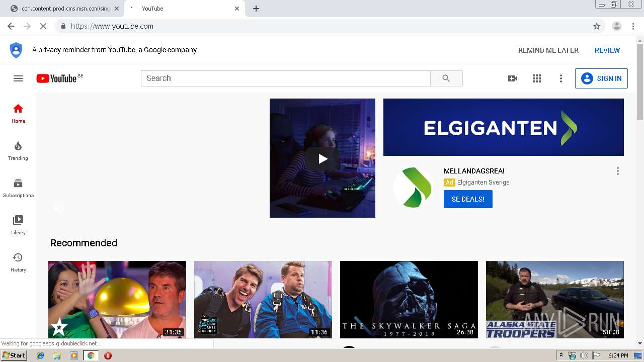Click the SIGN IN button
Image resolution: width=644 pixels, height=362 pixels.
pyautogui.click(x=601, y=78)
